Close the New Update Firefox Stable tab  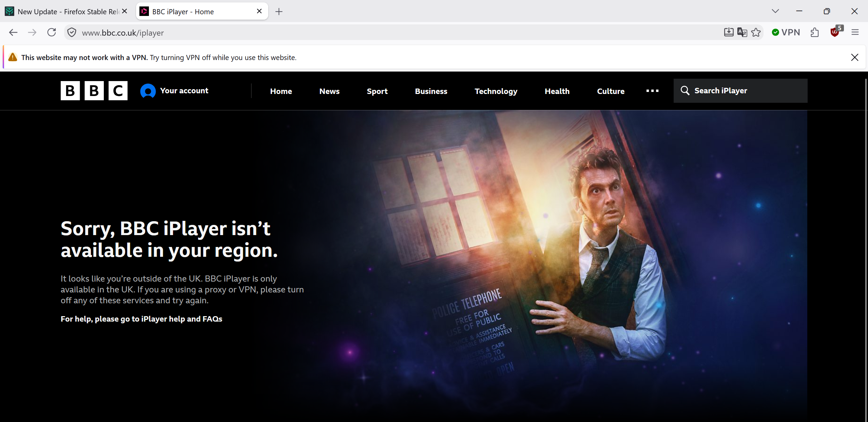tap(124, 11)
